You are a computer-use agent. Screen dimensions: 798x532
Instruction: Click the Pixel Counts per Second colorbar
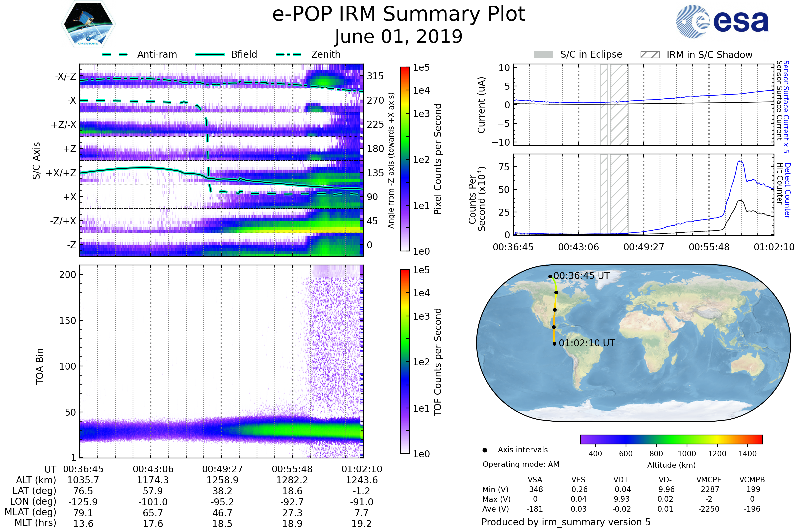point(405,159)
